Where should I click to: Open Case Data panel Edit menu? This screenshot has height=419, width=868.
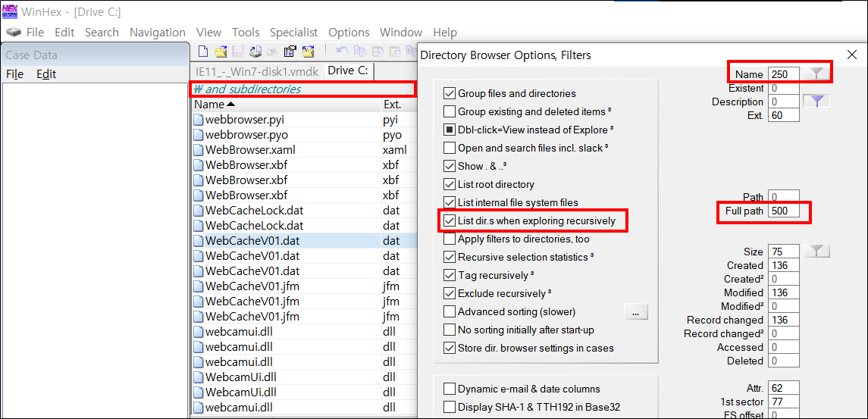point(46,74)
